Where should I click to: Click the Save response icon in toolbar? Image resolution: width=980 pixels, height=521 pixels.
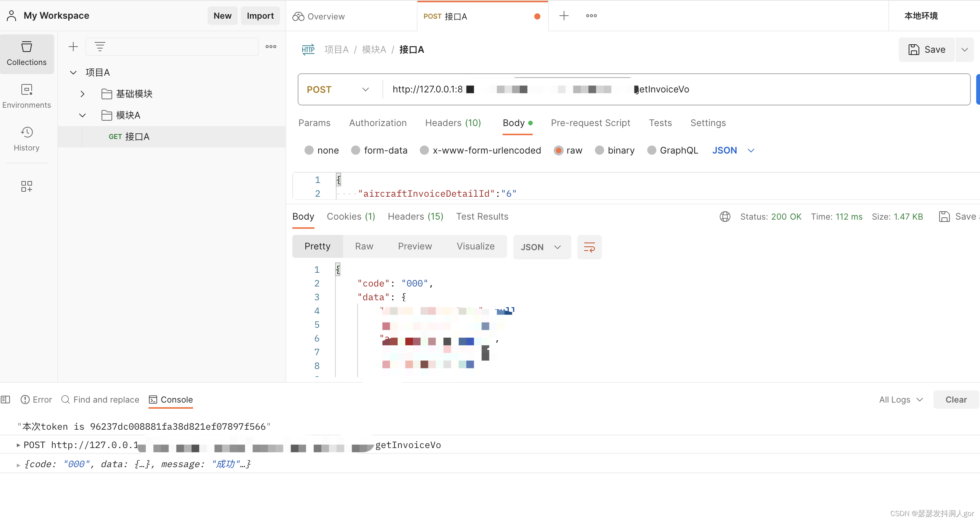943,216
